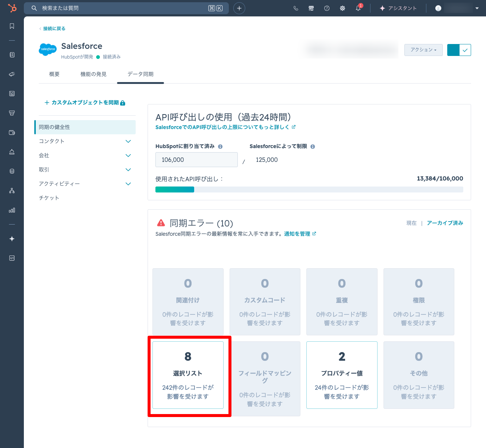Click the 125,000 Salesforce limit value
Image resolution: width=486 pixels, height=448 pixels.
[x=267, y=160]
